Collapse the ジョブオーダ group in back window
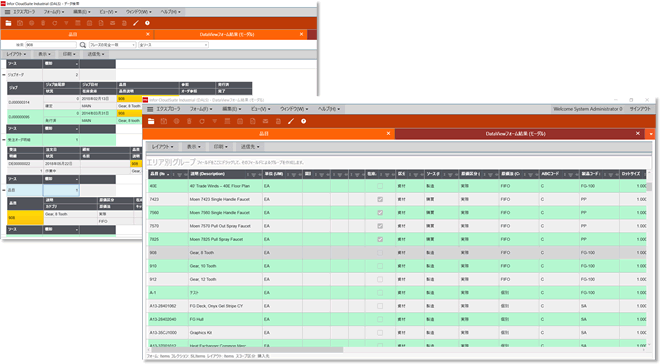660x364 pixels. [x=4, y=75]
